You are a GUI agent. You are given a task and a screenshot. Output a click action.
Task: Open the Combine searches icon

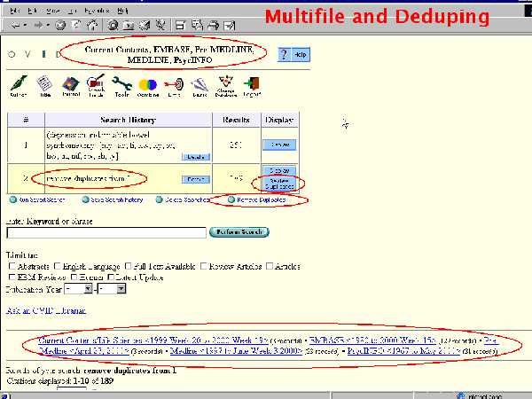pos(148,87)
